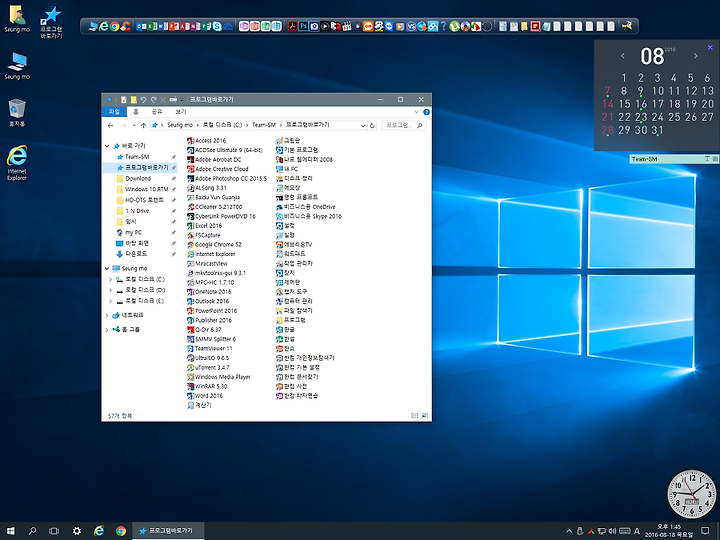The image size is (720, 540).
Task: Click Explorer help question mark icon
Action: coord(426,112)
